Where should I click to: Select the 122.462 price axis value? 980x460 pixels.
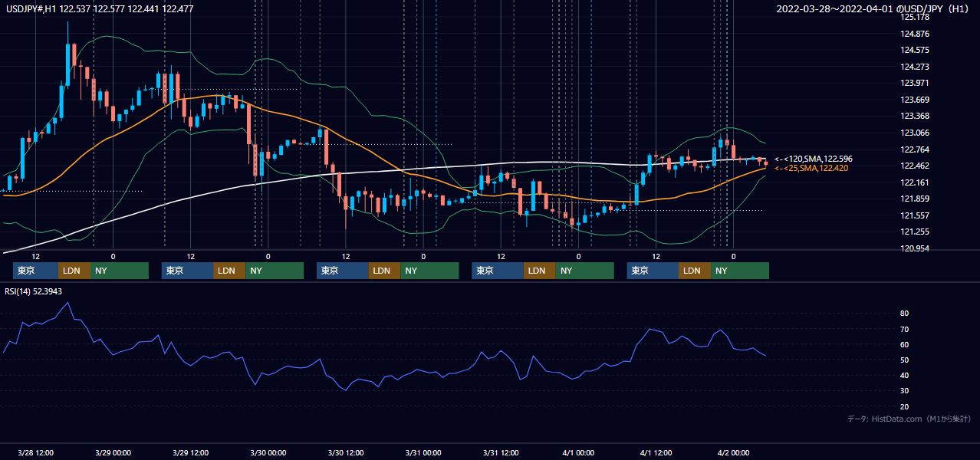click(x=914, y=166)
